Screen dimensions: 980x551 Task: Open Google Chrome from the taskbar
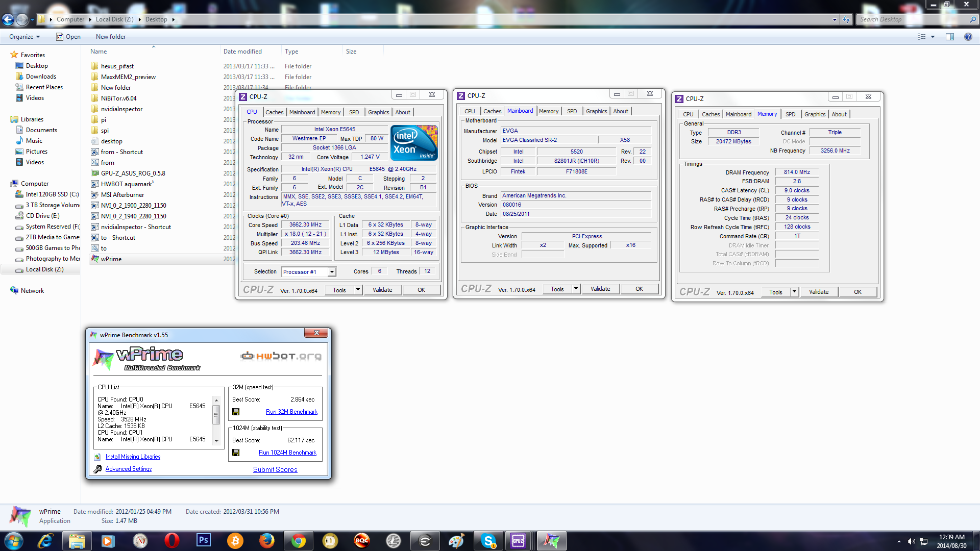[x=299, y=541]
